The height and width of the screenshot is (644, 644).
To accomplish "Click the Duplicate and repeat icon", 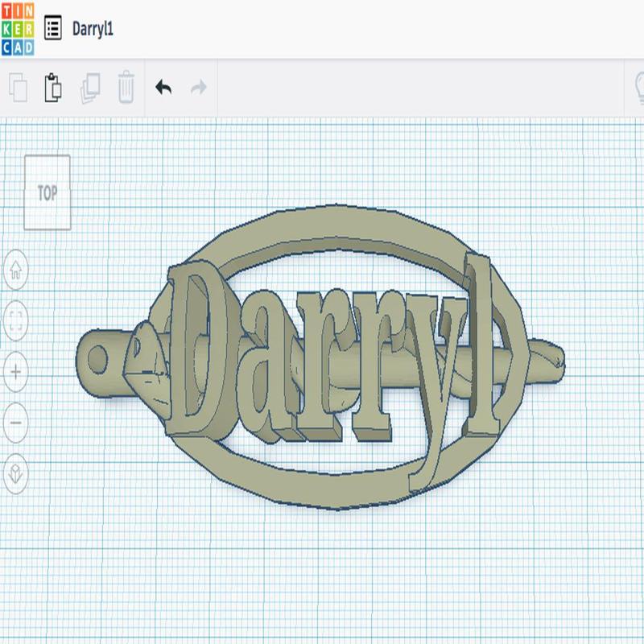I will point(90,88).
